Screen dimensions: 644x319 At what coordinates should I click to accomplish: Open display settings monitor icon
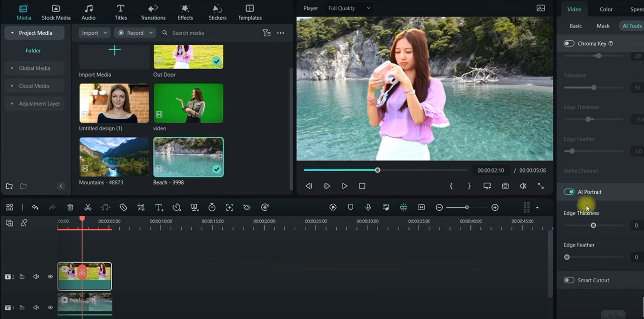click(487, 186)
